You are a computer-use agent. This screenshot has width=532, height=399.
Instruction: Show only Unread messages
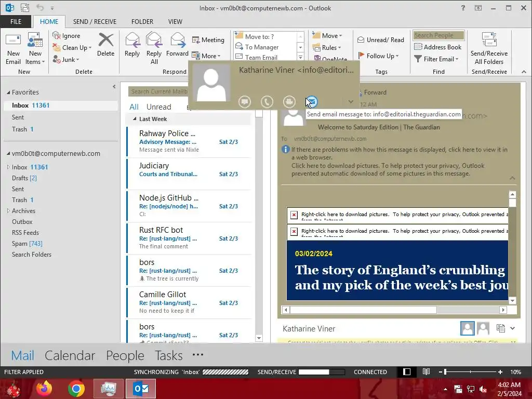point(158,107)
